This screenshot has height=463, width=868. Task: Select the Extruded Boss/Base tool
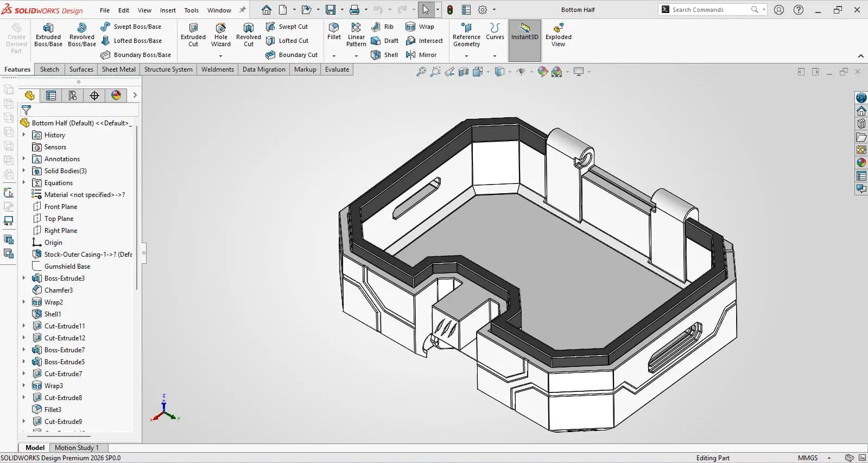[x=48, y=35]
